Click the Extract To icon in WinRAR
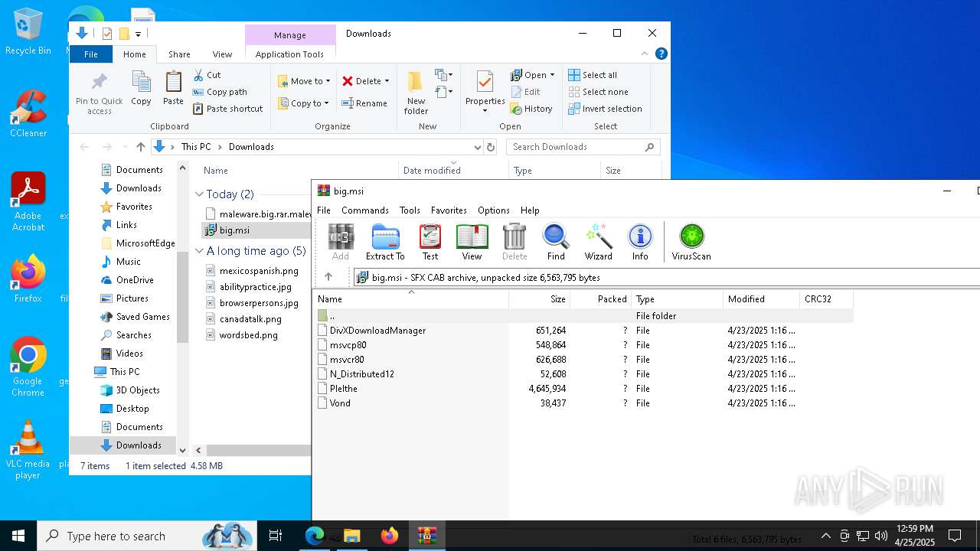The image size is (980, 551). pos(385,242)
